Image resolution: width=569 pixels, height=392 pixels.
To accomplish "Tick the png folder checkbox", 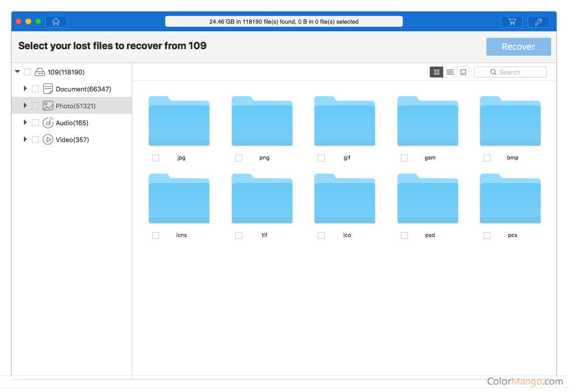I will [239, 158].
